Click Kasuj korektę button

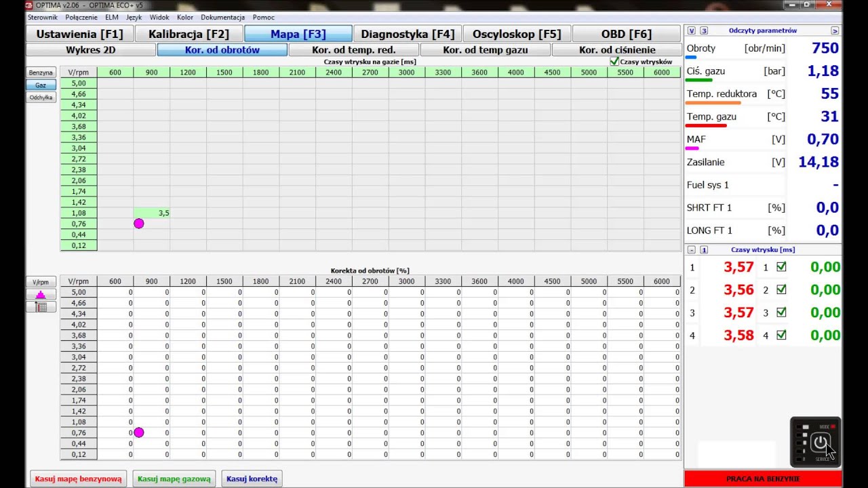(x=252, y=479)
